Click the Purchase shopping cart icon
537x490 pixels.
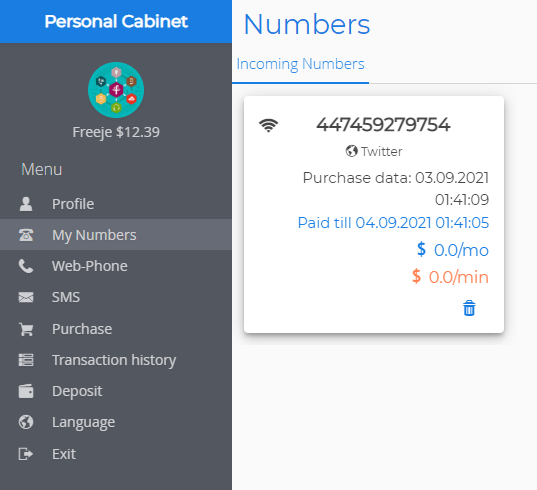[26, 329]
